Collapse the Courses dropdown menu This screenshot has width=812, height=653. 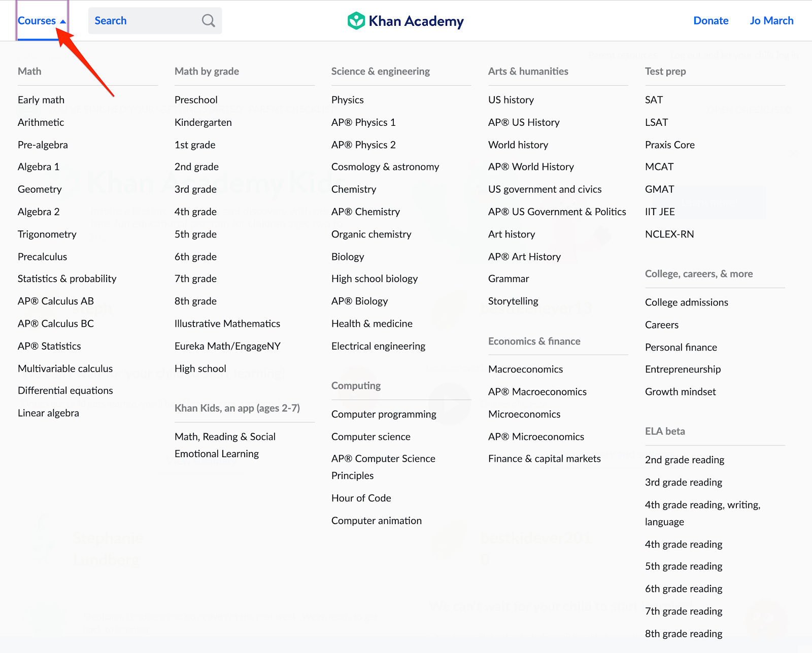(42, 21)
